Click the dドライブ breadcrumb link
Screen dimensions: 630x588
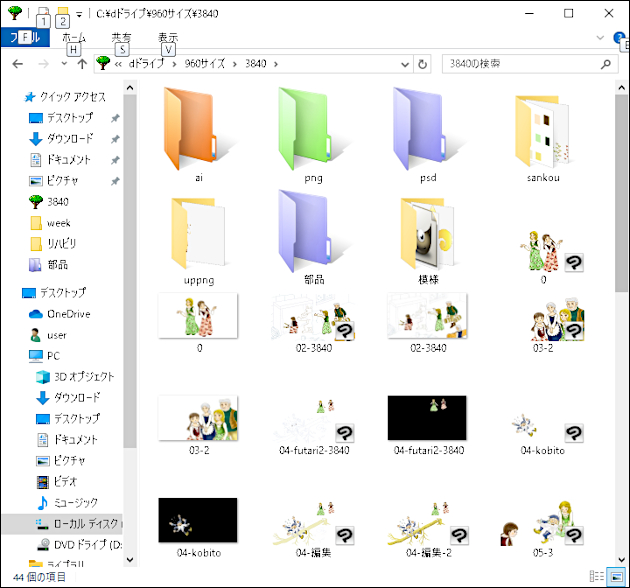tap(147, 64)
